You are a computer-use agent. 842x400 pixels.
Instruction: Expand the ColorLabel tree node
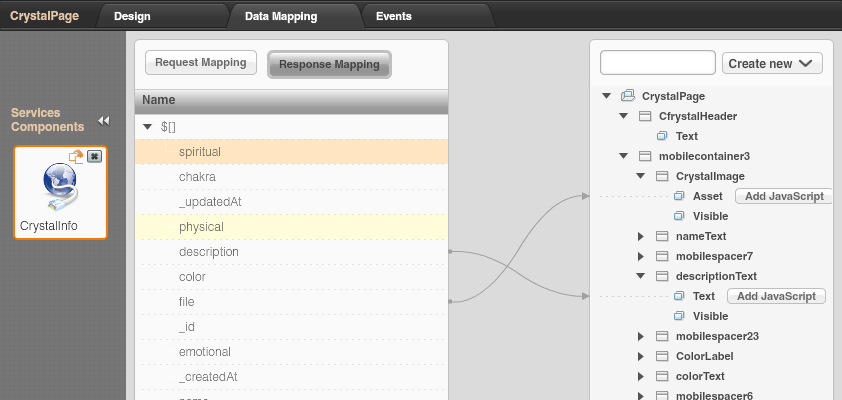(x=641, y=356)
